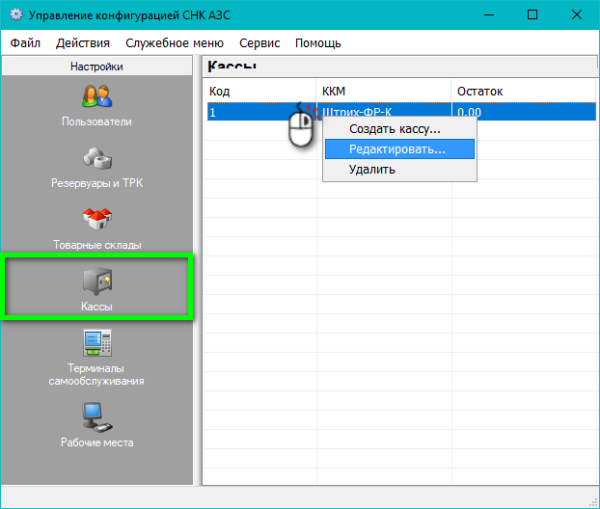Select the Резервуары и ТРК icon
The width and height of the screenshot is (600, 509).
click(97, 160)
